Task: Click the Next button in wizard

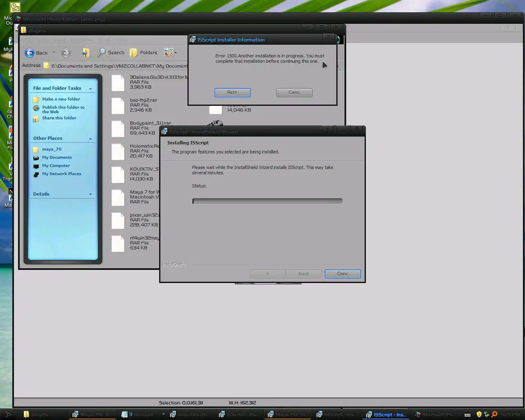Action: point(304,274)
